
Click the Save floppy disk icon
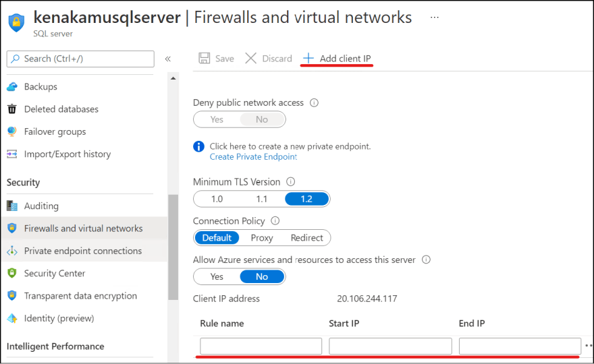(x=204, y=58)
